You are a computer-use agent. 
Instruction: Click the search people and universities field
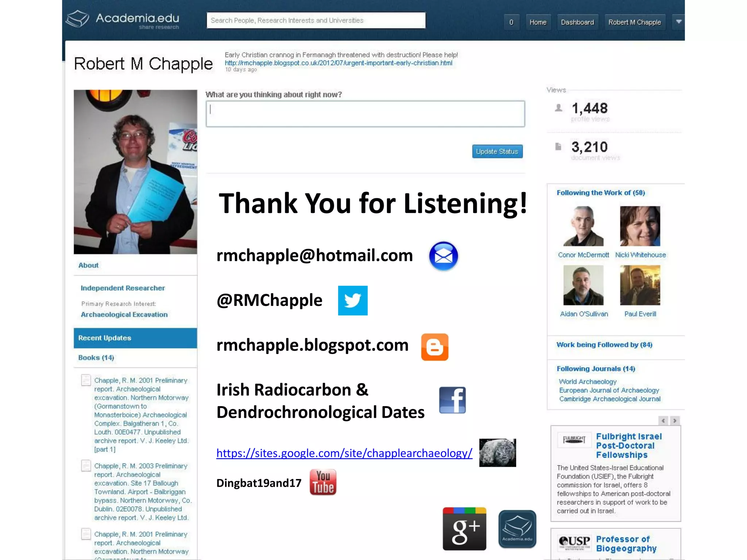tap(316, 20)
